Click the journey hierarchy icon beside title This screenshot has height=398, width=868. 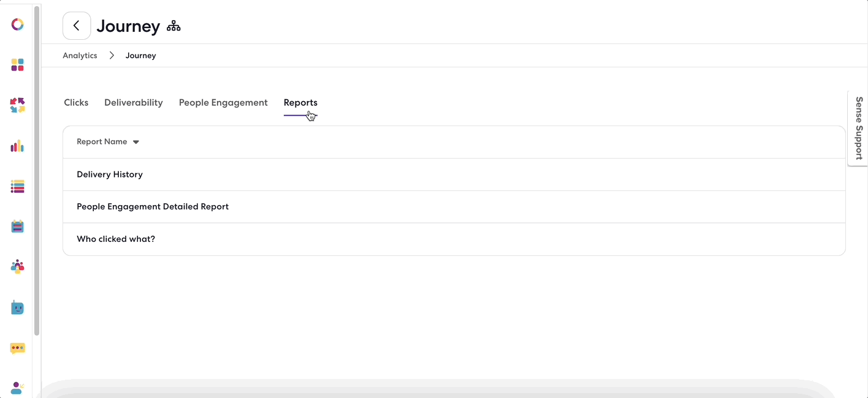point(173,26)
